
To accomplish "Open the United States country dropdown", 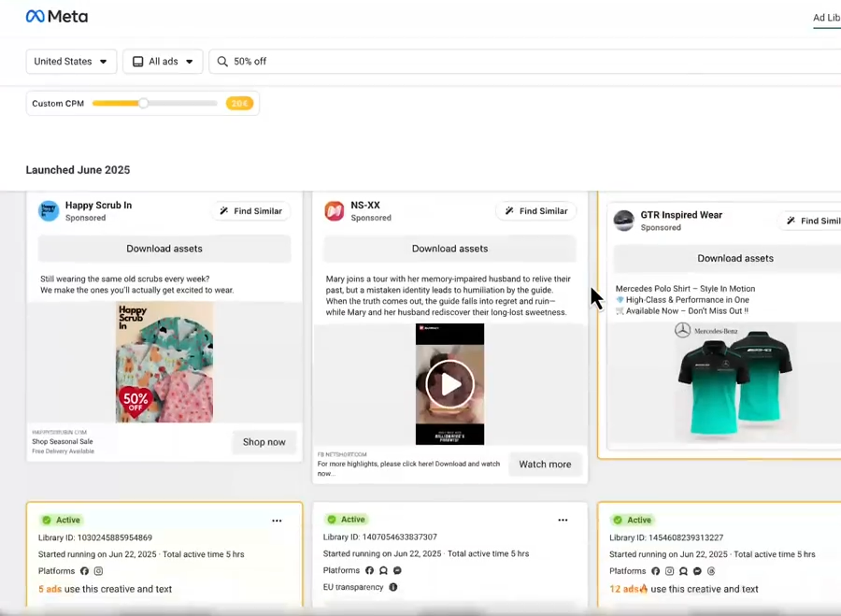I will [71, 61].
